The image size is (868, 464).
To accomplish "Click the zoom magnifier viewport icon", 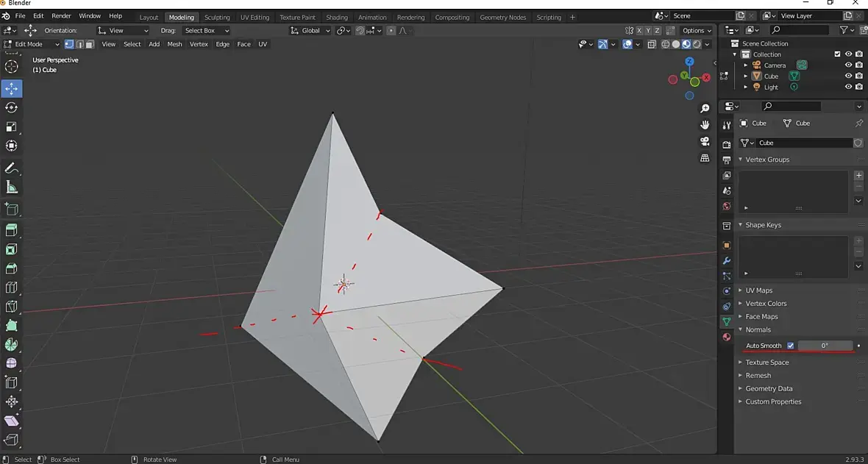I will 705,108.
